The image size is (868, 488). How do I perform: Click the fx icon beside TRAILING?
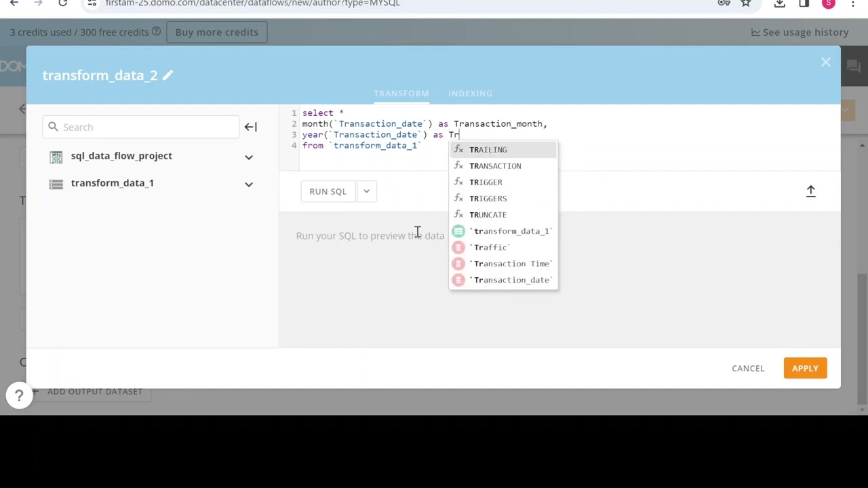click(x=458, y=149)
